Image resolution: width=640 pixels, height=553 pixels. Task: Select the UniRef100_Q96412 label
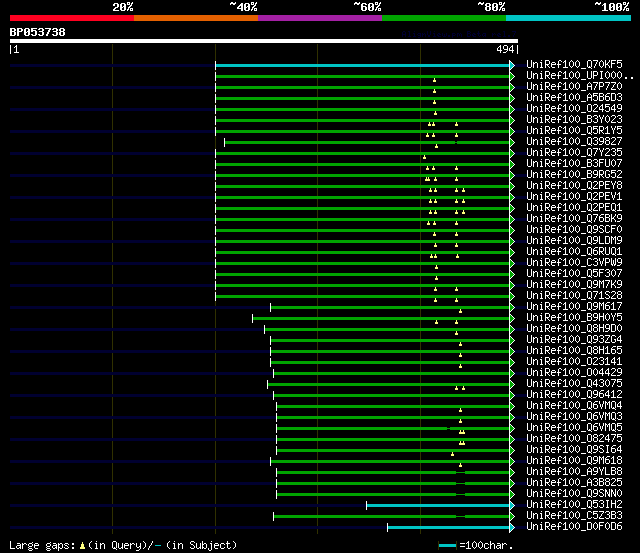tap(574, 395)
